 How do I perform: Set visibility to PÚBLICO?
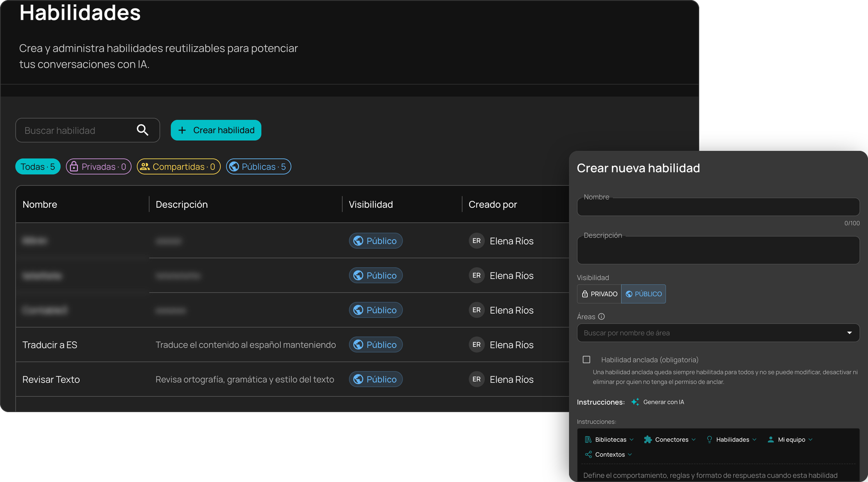(643, 294)
